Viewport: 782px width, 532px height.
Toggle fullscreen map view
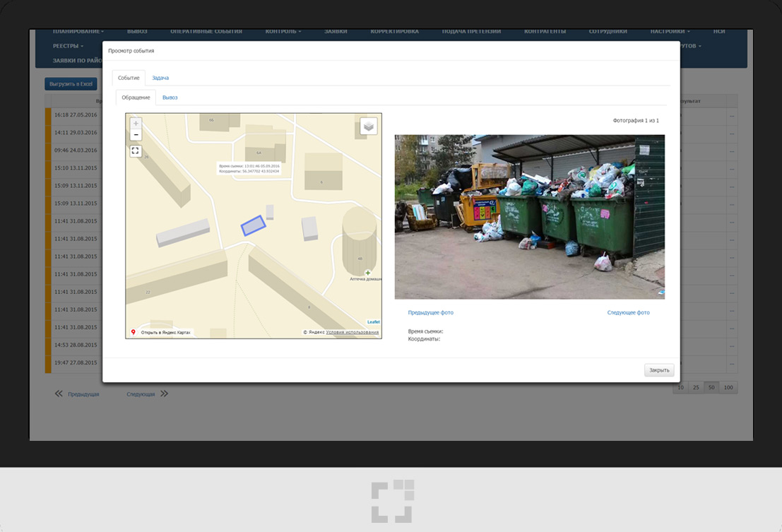[x=136, y=150]
